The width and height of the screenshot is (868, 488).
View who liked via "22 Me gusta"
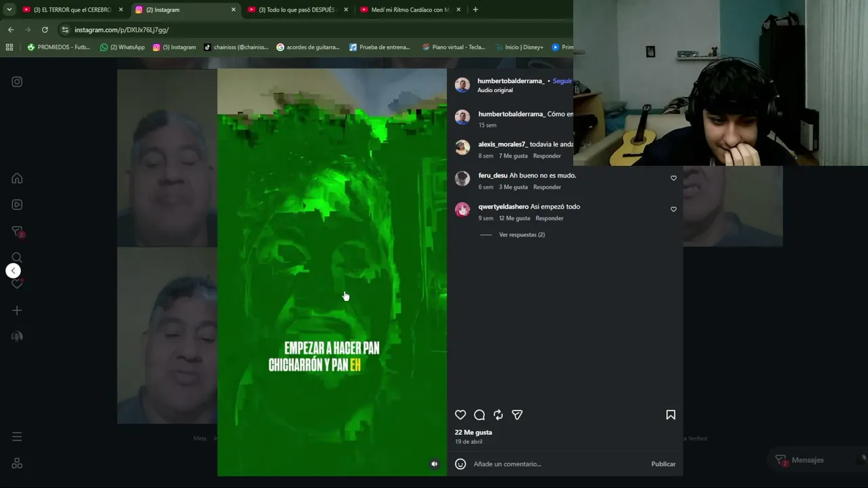[x=473, y=432]
